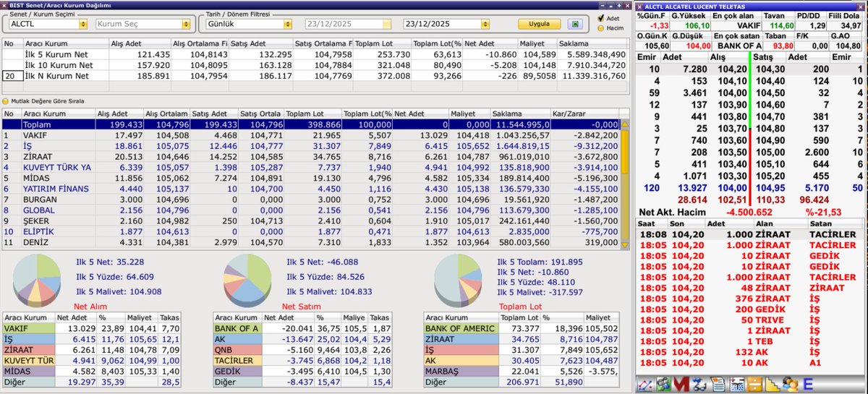Click the Saklama header in broker table
The image size is (868, 394).
(x=519, y=114)
